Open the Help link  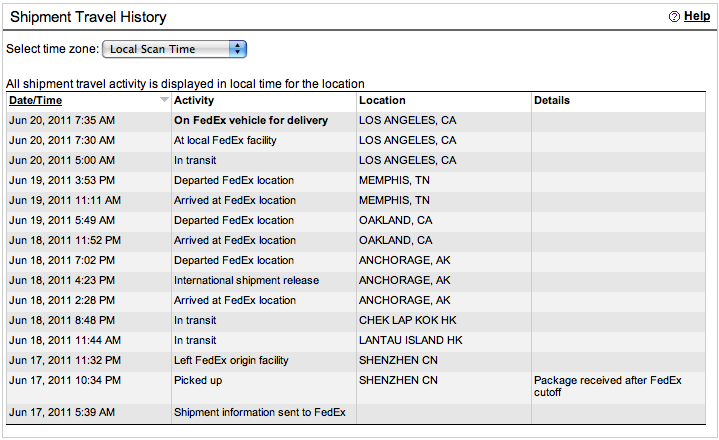(696, 17)
